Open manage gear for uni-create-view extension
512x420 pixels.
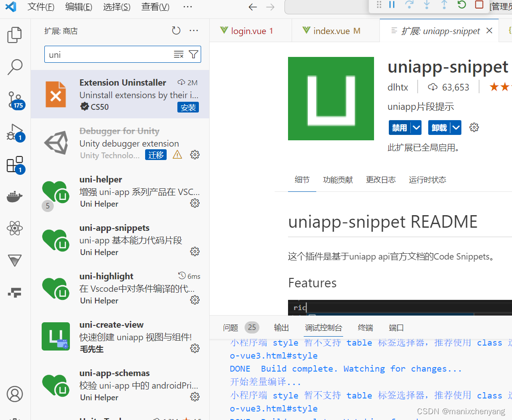point(195,348)
